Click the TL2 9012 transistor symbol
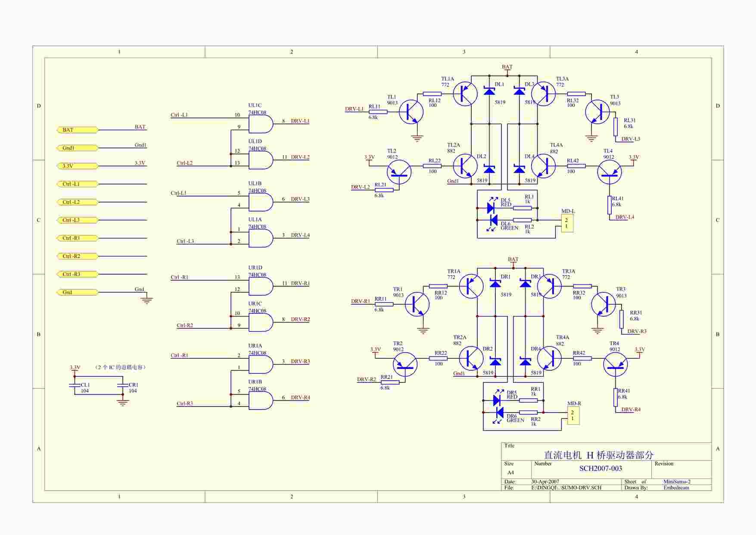The width and height of the screenshot is (756, 535). point(399,172)
